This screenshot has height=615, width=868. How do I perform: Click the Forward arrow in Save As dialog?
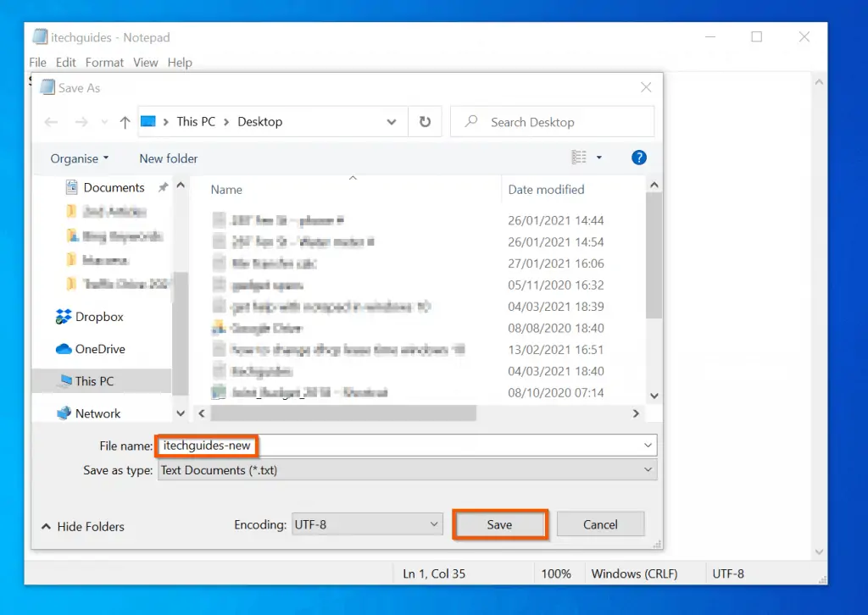point(81,122)
